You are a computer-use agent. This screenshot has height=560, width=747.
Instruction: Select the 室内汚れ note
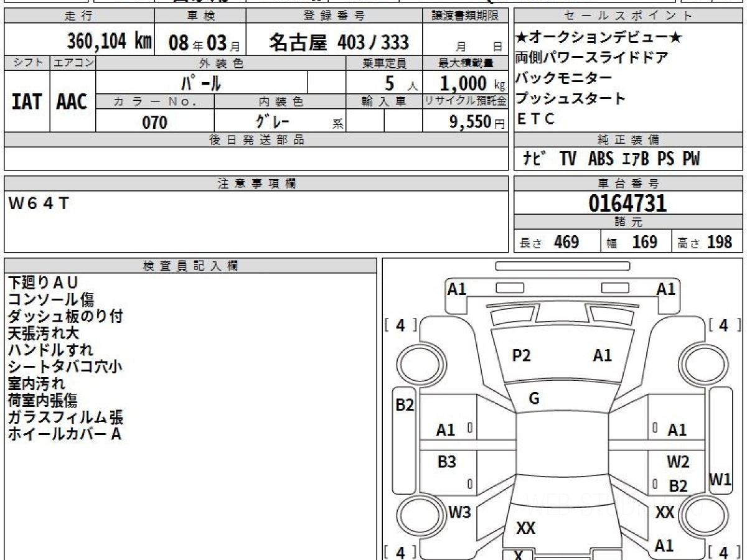36,383
